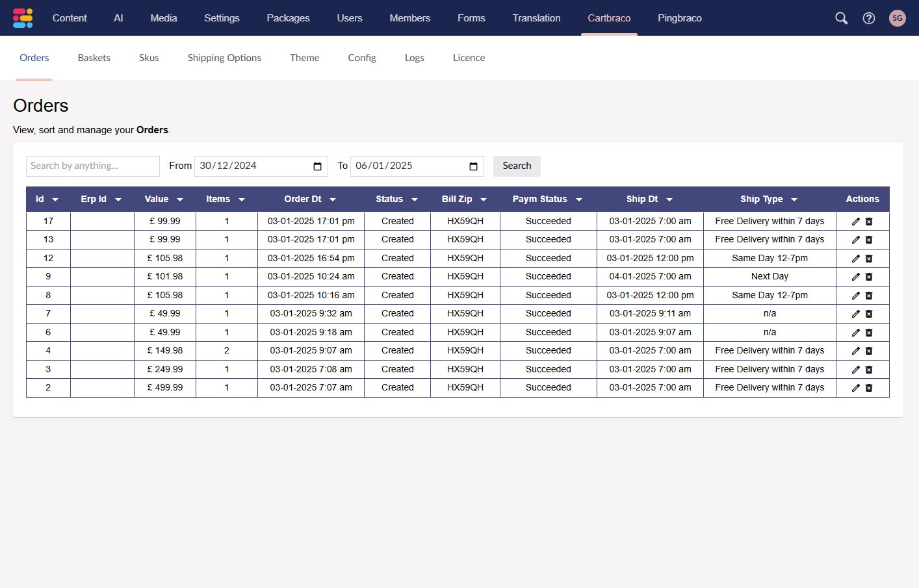The image size is (919, 588).
Task: Edit order 9 with the pencil icon
Action: (x=856, y=277)
